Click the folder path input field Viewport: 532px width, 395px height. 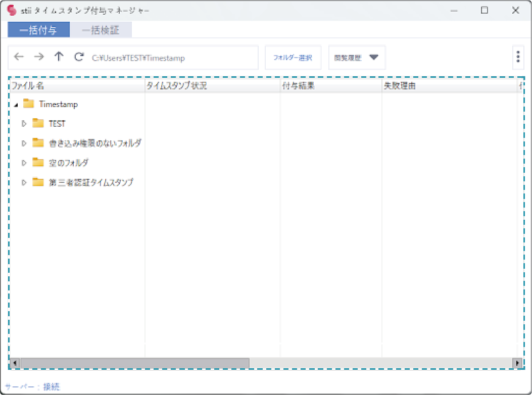tap(172, 58)
